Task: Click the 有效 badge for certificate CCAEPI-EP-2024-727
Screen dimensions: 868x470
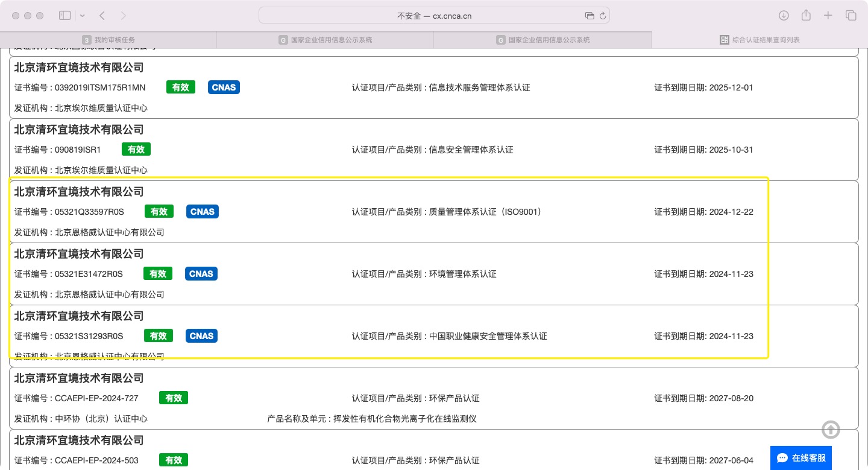Action: (x=174, y=398)
